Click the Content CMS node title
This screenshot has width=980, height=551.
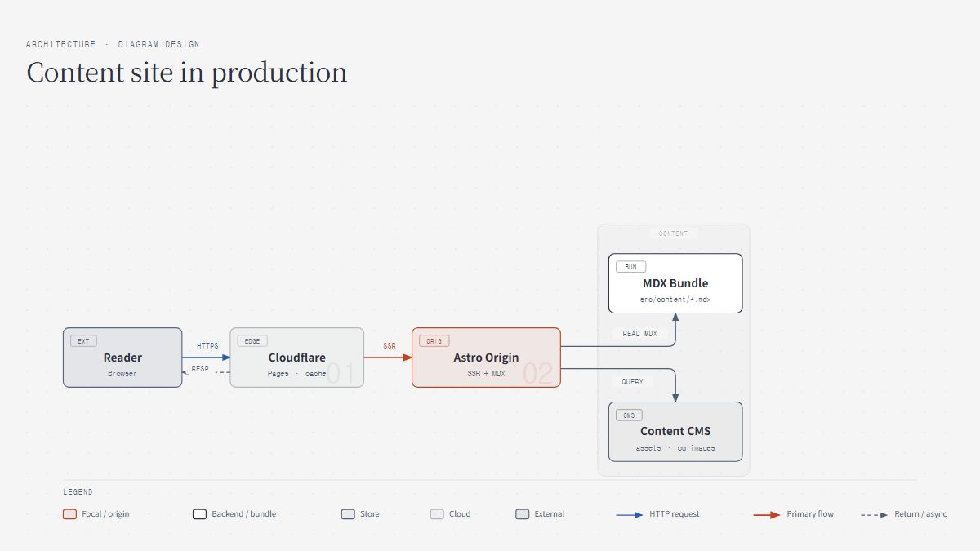(675, 431)
